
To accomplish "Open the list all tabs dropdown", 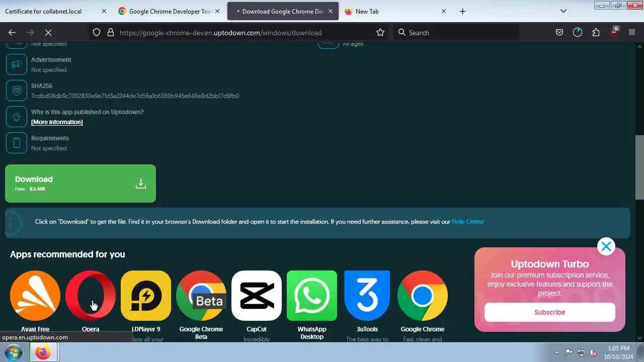I will coord(563,11).
